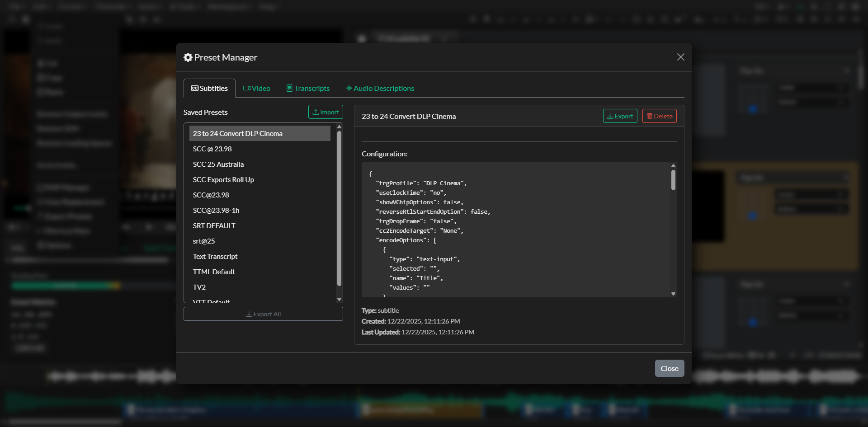Click the configuration scroll-down arrow
Viewport: 868px width, 427px height.
[x=673, y=294]
